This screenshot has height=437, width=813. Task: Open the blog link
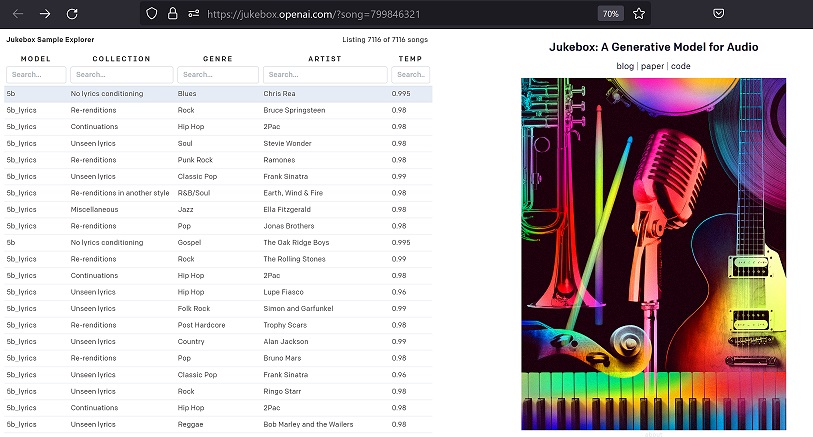(x=625, y=66)
